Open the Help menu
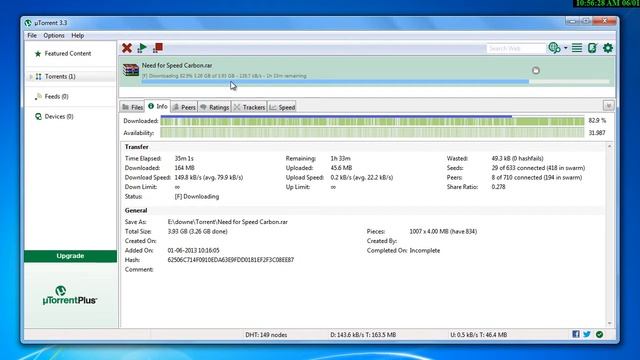640x360 pixels. coord(78,36)
